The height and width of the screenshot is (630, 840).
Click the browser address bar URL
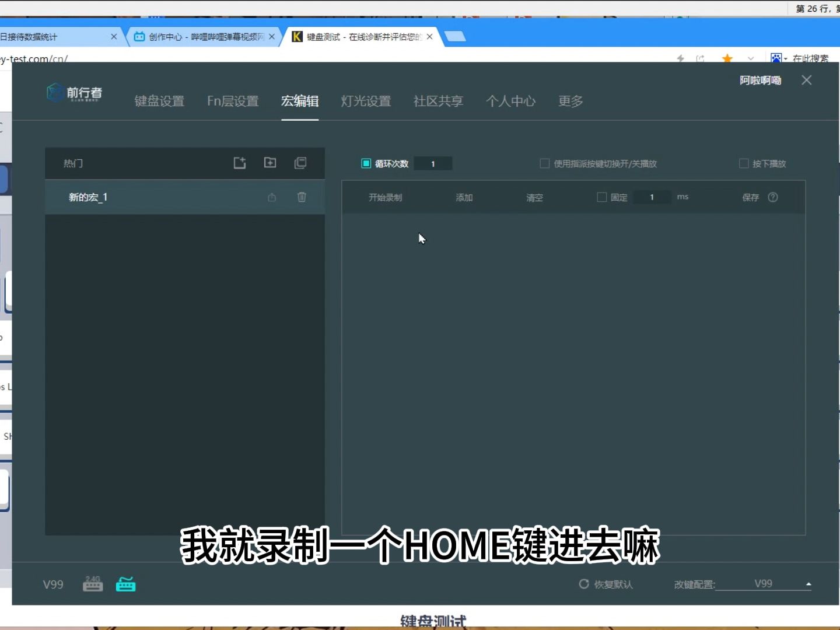click(34, 59)
